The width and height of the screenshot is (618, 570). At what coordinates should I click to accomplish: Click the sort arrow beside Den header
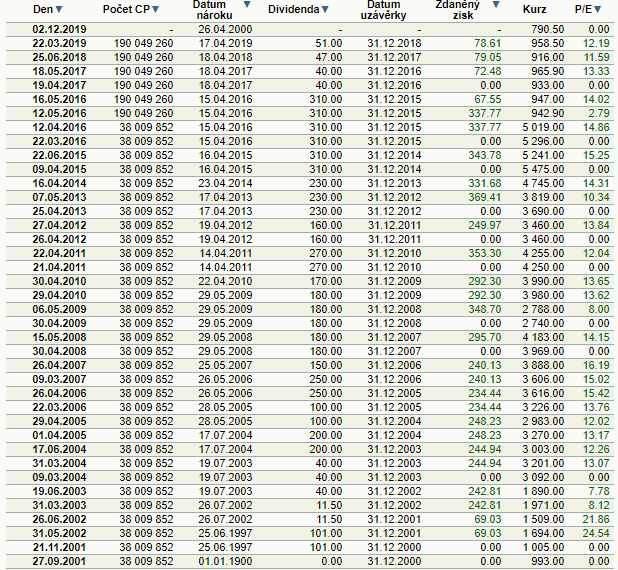tap(58, 9)
